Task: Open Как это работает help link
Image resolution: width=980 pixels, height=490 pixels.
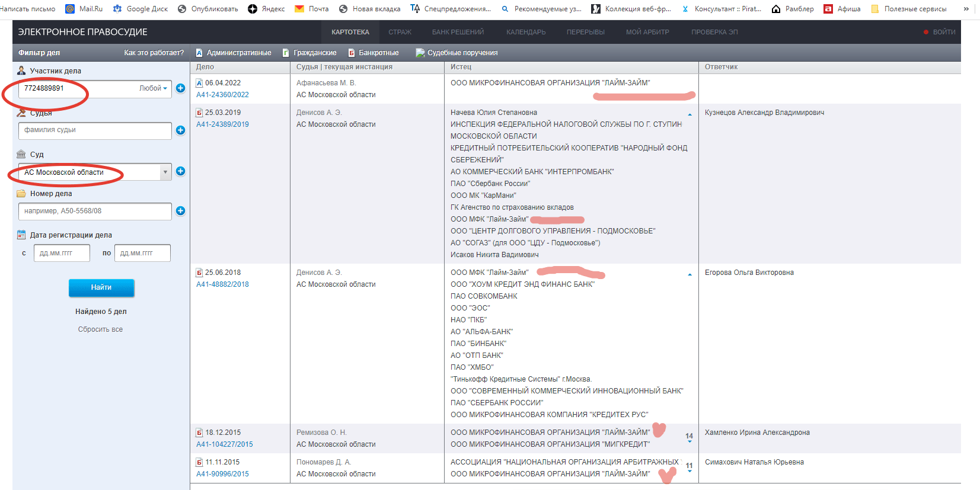Action: 154,53
